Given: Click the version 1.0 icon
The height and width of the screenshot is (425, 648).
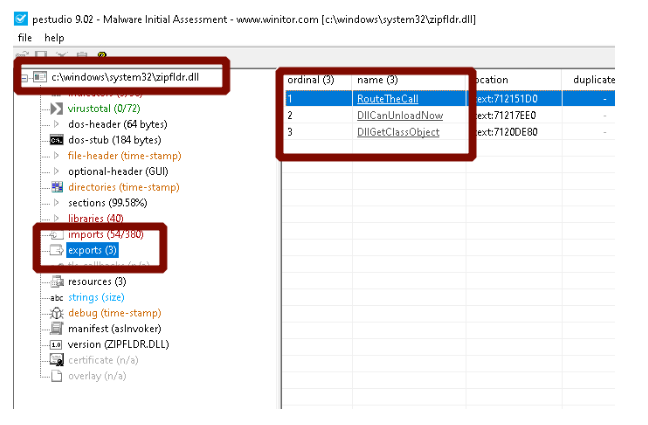Looking at the screenshot, I should click(x=56, y=344).
